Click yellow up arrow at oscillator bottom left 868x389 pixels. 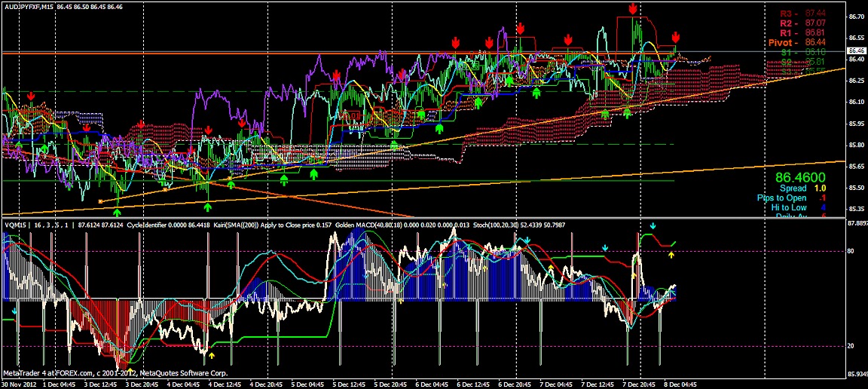click(x=212, y=354)
